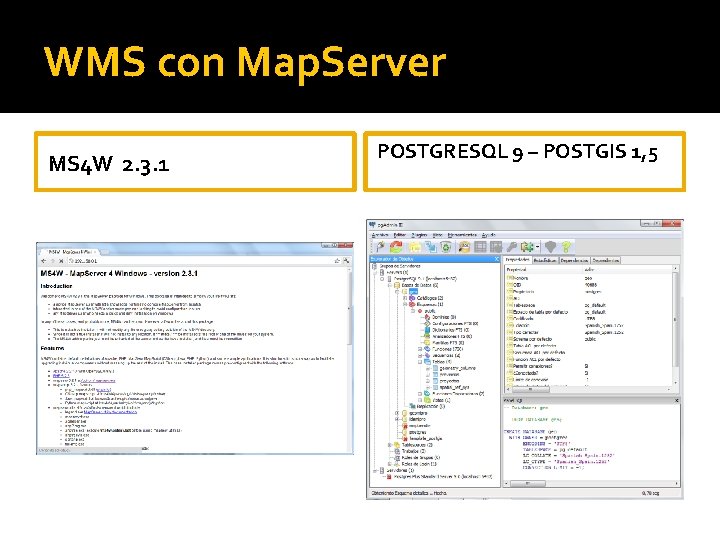Image resolution: width=720 pixels, height=540 pixels.
Task: Switch to the Dependientes tab
Action: click(605, 260)
